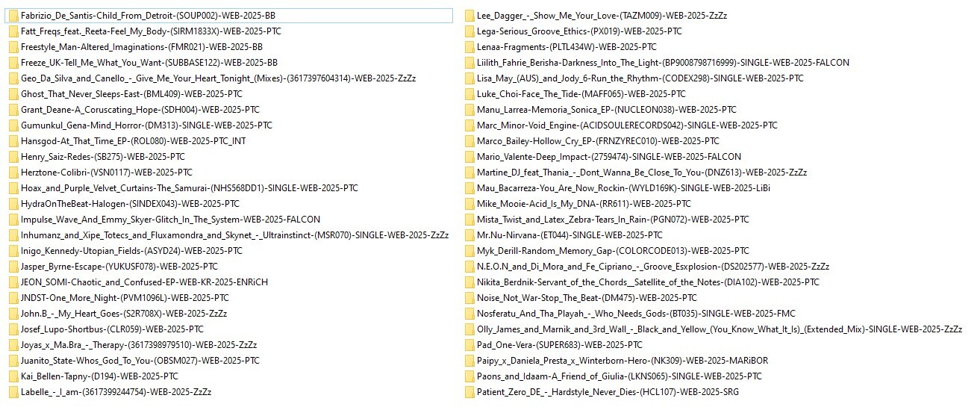The height and width of the screenshot is (410, 980).
Task: Select folder name Labelle_-_I_am
Action: click(x=116, y=392)
